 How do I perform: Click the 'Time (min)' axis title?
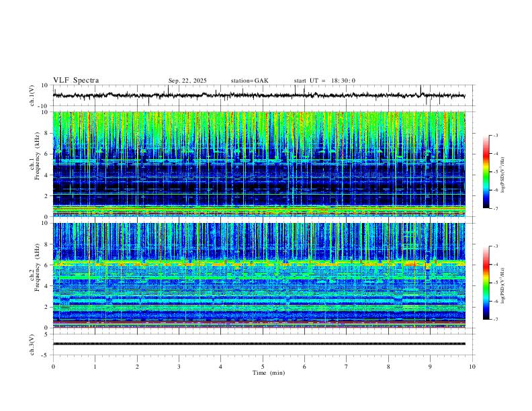click(x=269, y=373)
